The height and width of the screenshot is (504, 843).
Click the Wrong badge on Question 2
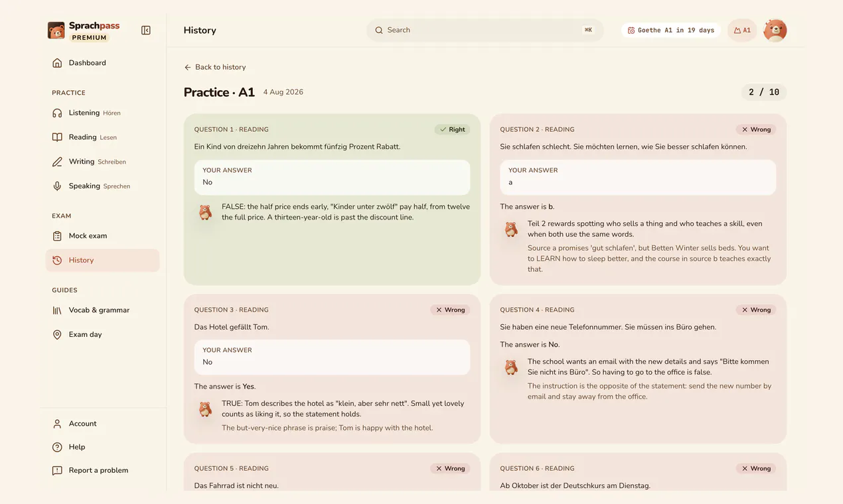755,130
